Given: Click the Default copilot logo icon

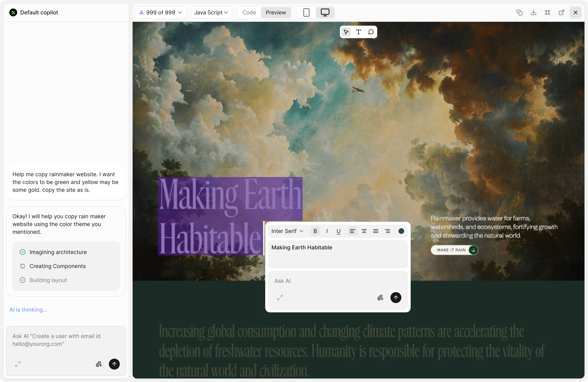Looking at the screenshot, I should coord(13,12).
